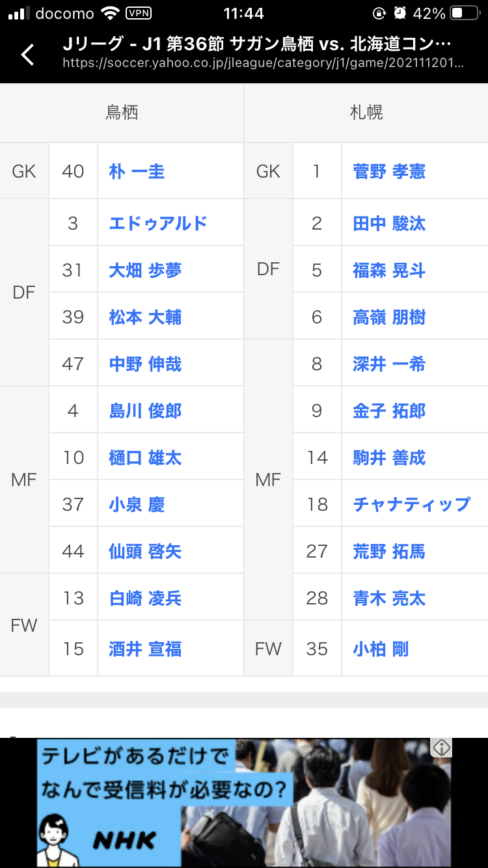This screenshot has width=488, height=868.
Task: Select player 福森 晃斗
Action: click(x=389, y=270)
